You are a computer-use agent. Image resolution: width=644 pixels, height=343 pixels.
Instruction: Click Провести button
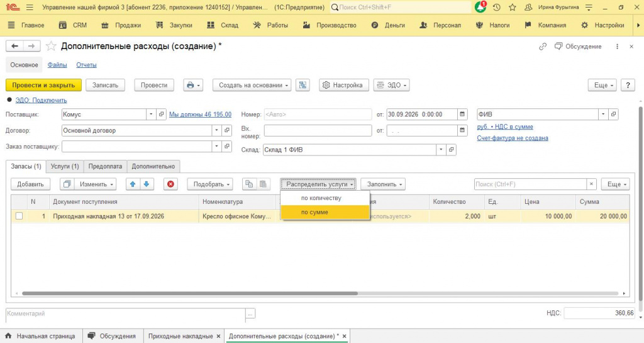[x=154, y=85]
